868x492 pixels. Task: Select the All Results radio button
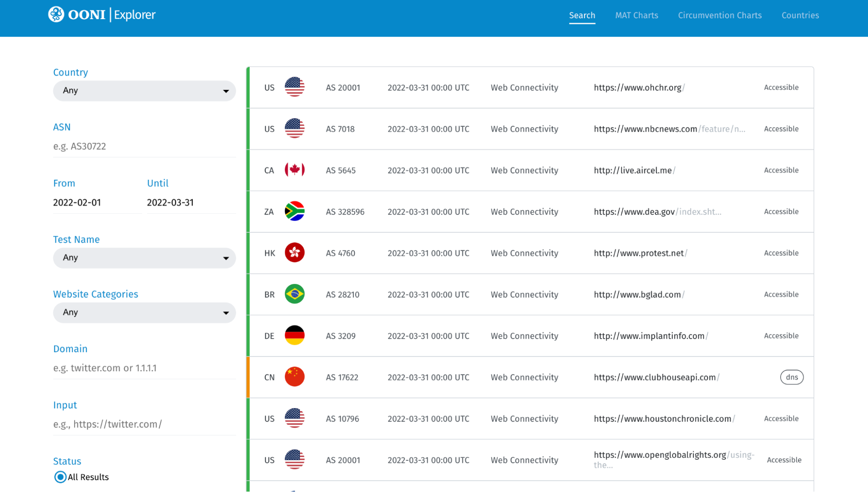pos(60,477)
